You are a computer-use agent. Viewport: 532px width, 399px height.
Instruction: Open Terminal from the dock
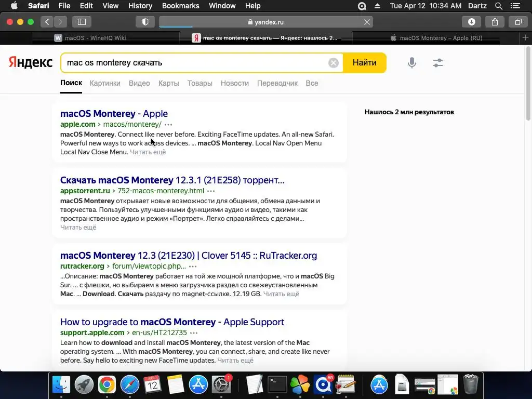click(x=277, y=385)
